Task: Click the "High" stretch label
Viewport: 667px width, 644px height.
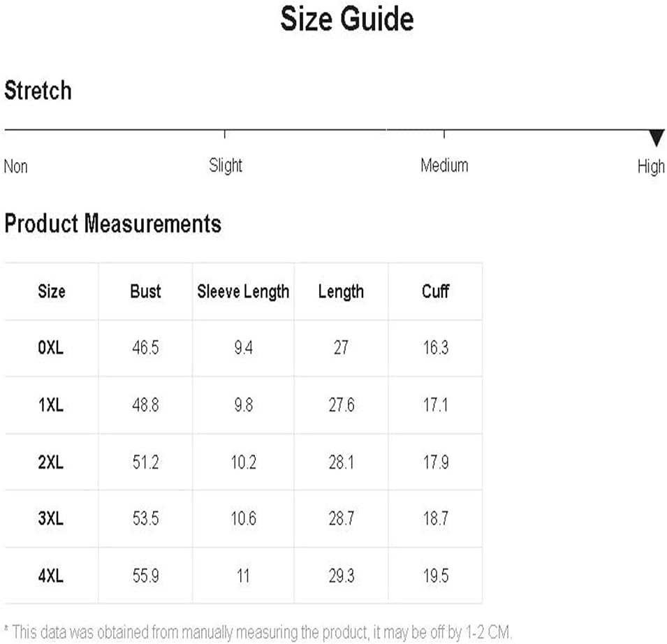Action: [651, 167]
